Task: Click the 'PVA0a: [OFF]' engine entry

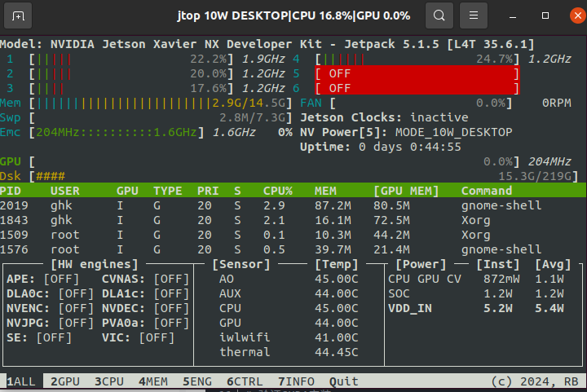Action: 146,323
